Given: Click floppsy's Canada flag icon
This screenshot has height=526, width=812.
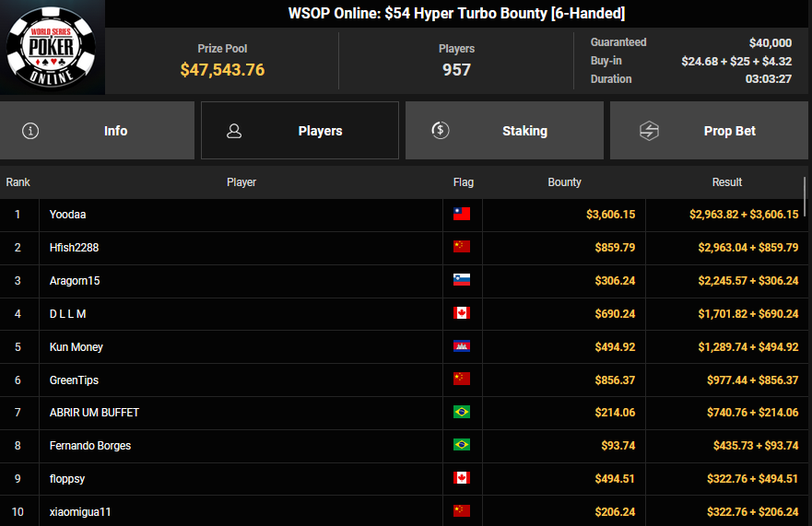Looking at the screenshot, I should tap(462, 479).
